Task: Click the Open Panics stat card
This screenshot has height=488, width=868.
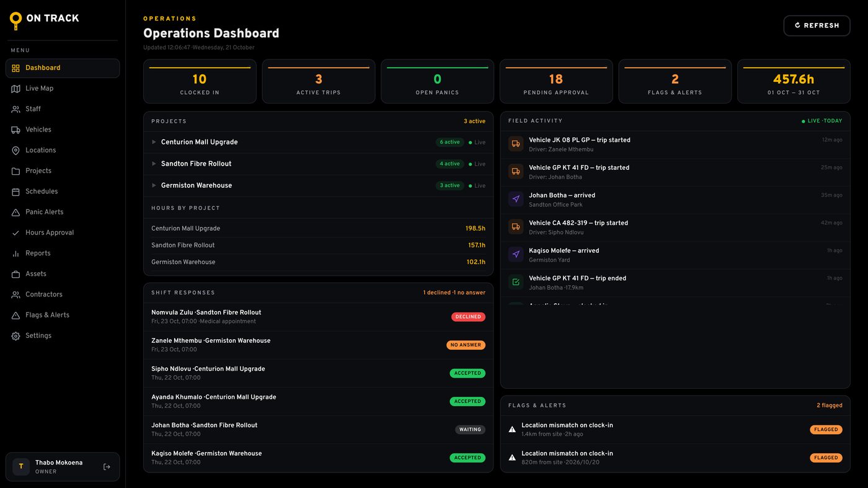Action: click(x=437, y=81)
